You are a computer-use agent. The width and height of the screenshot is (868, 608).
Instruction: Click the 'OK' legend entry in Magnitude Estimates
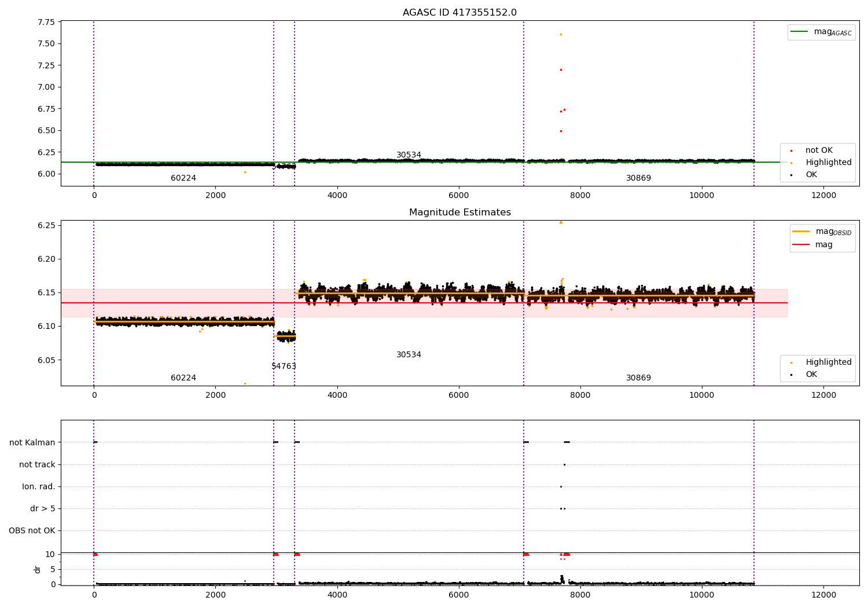[811, 375]
